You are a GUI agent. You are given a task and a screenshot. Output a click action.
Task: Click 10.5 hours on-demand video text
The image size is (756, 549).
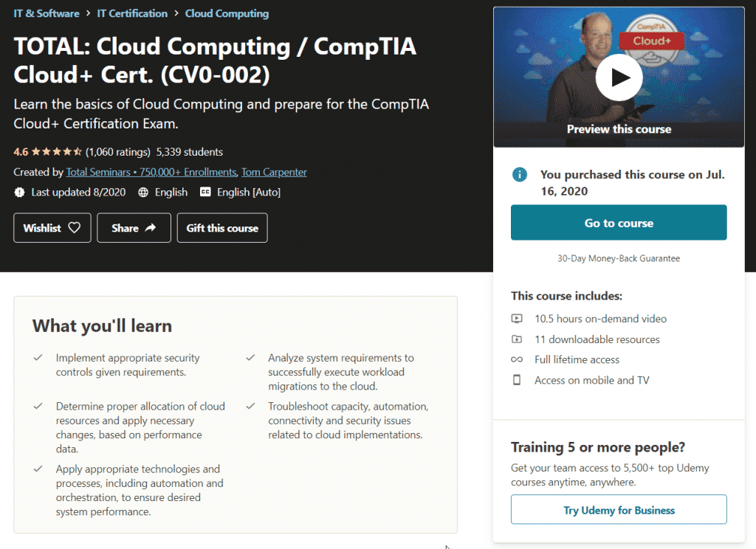(601, 319)
